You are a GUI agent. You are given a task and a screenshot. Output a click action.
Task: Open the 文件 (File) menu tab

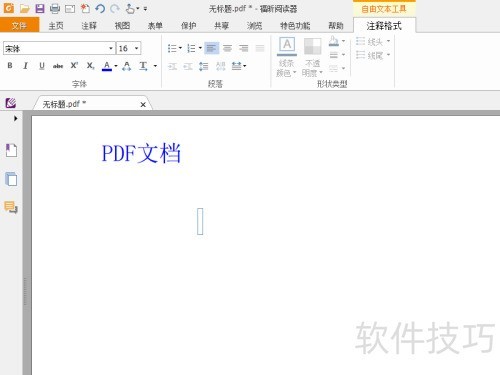[19, 25]
